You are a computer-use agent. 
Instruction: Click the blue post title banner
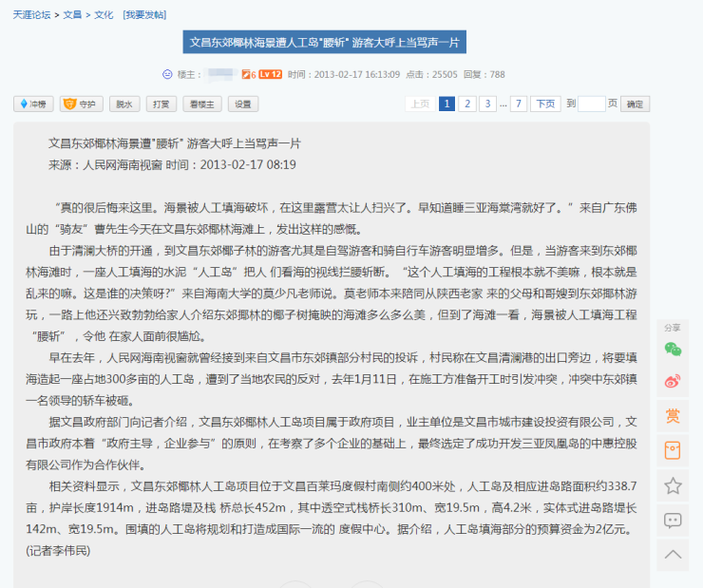pyautogui.click(x=325, y=42)
